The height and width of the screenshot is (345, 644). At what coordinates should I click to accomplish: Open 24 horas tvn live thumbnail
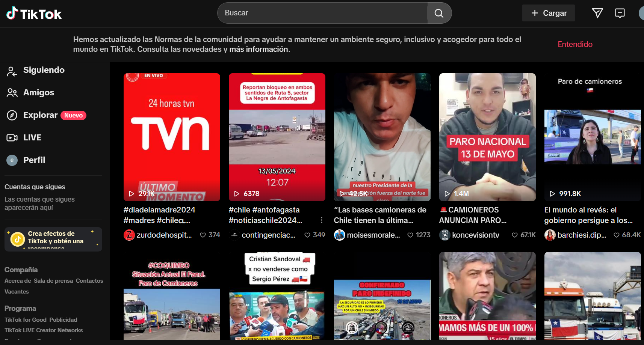(172, 137)
